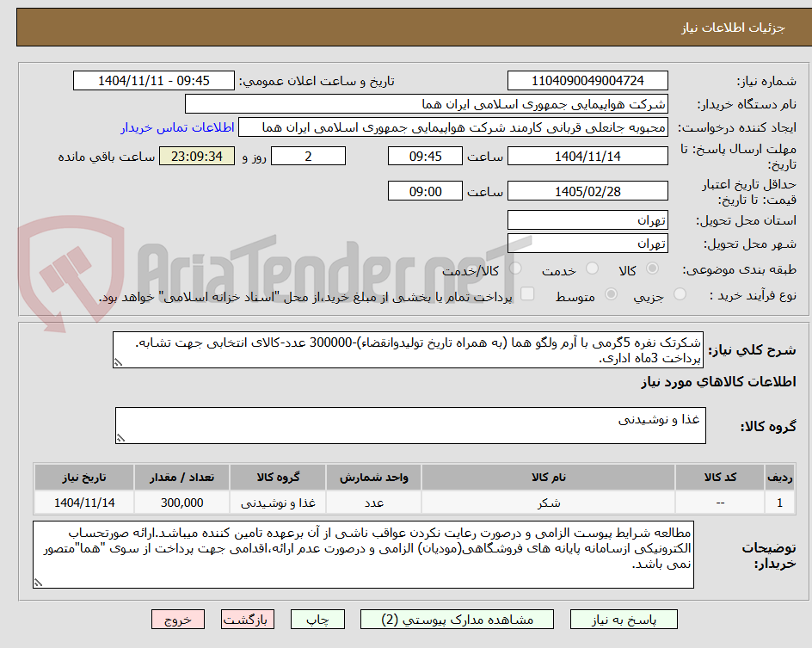Click the days remaining field showing 2
The image size is (812, 648).
pos(308,156)
